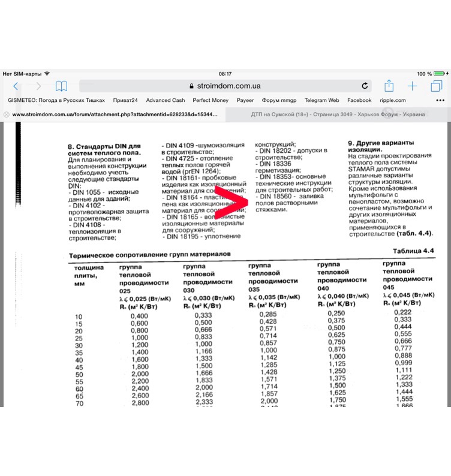Tap the 08:17 clock in status bar
Viewport: 451px width, 476px height.
(x=225, y=74)
